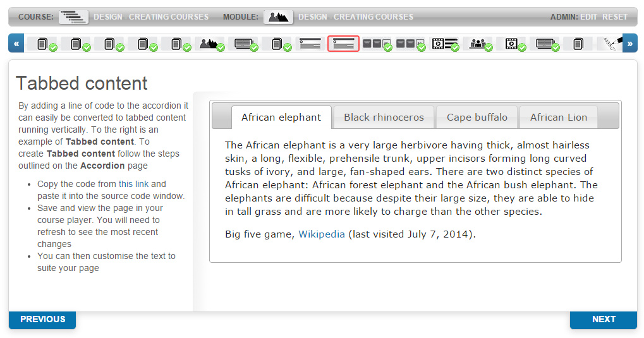Go back with the PREVIOUS button
The height and width of the screenshot is (338, 644).
pos(42,320)
